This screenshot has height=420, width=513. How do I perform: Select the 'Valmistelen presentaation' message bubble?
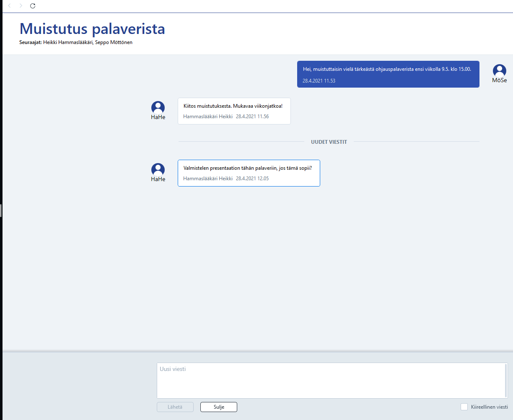(x=249, y=173)
